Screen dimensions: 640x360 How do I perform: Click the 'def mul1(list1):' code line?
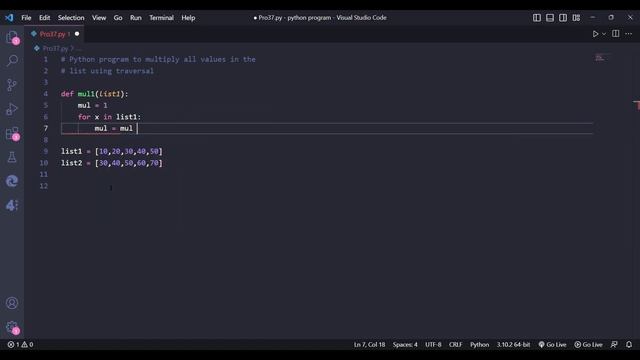(94, 94)
